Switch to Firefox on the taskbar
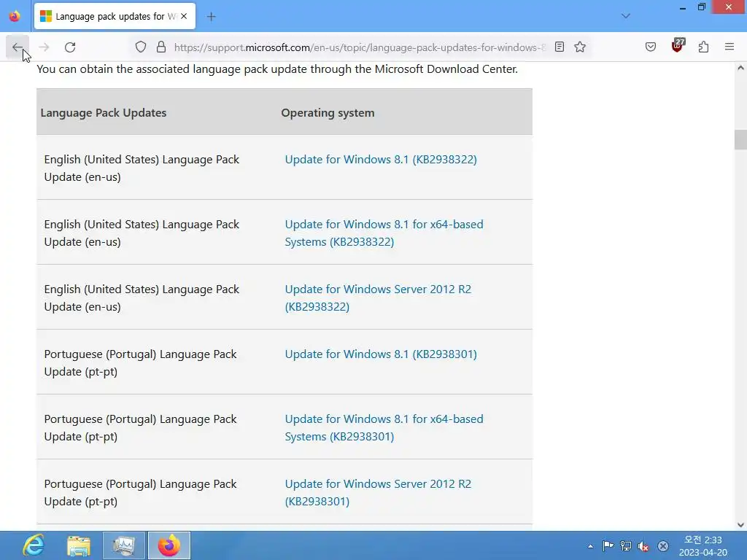The image size is (747, 560). (169, 545)
